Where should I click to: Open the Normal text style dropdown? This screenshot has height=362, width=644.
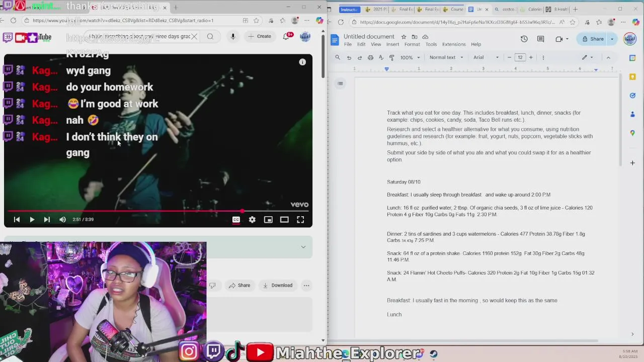pyautogui.click(x=446, y=57)
